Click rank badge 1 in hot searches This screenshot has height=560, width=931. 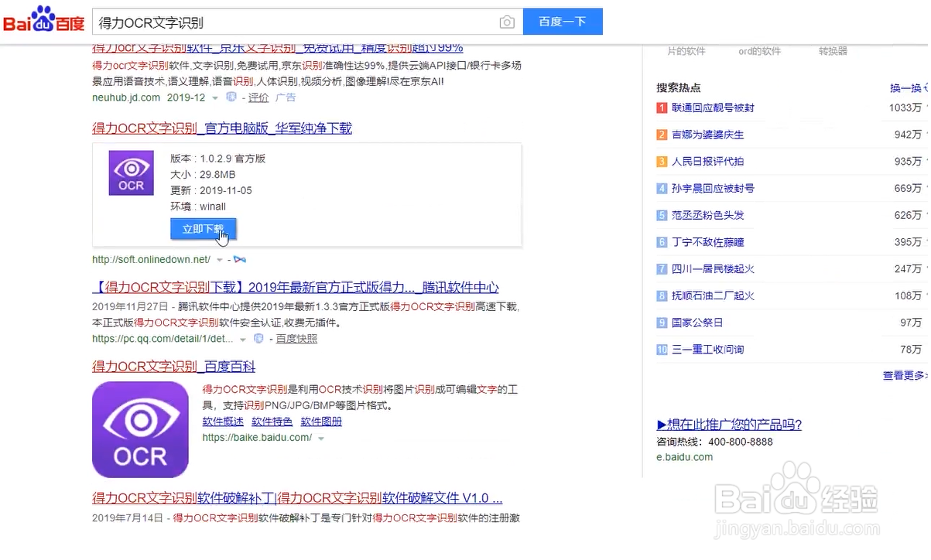click(662, 108)
